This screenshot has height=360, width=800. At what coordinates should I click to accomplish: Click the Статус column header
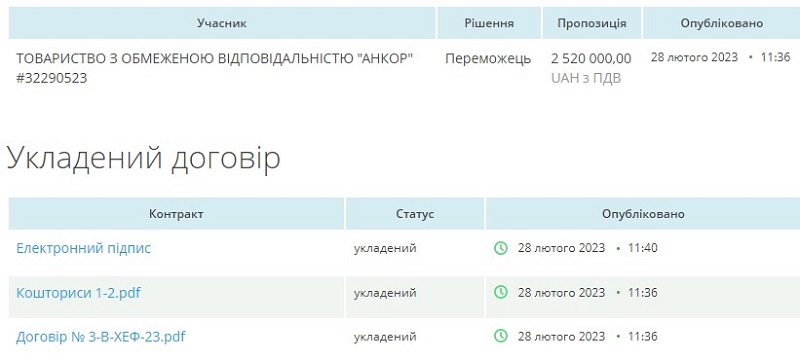(415, 214)
